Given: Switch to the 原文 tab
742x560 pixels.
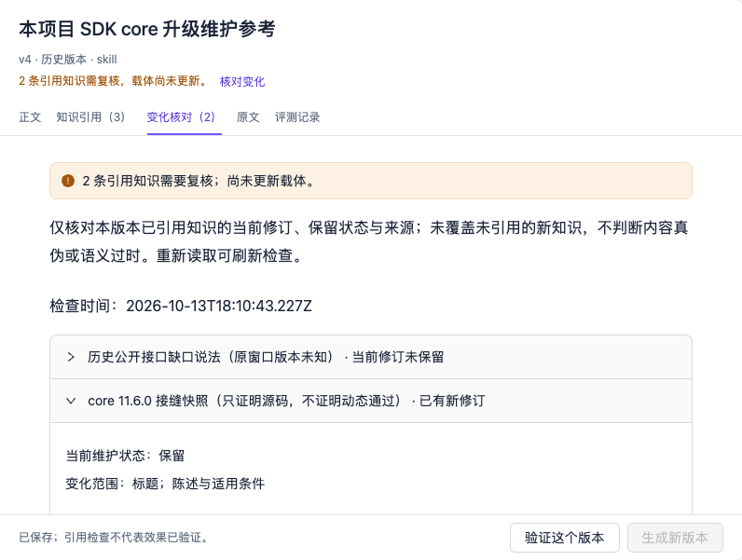Looking at the screenshot, I should point(248,116).
